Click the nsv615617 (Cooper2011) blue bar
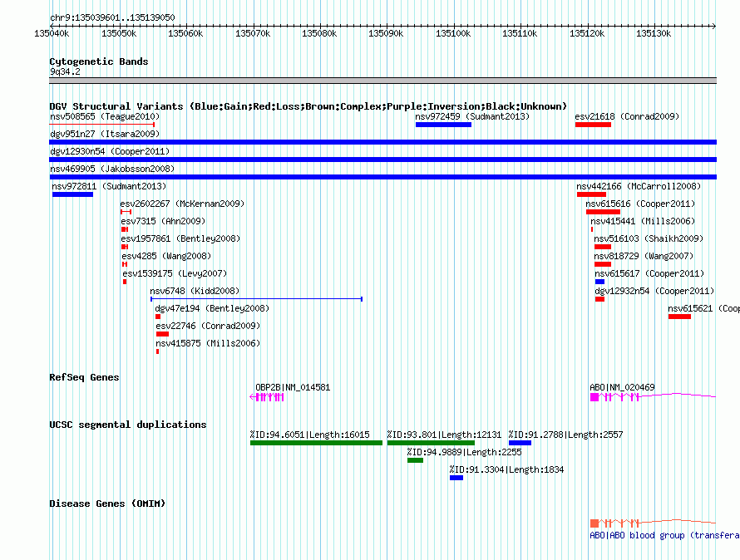The width and height of the screenshot is (740, 560). (599, 282)
